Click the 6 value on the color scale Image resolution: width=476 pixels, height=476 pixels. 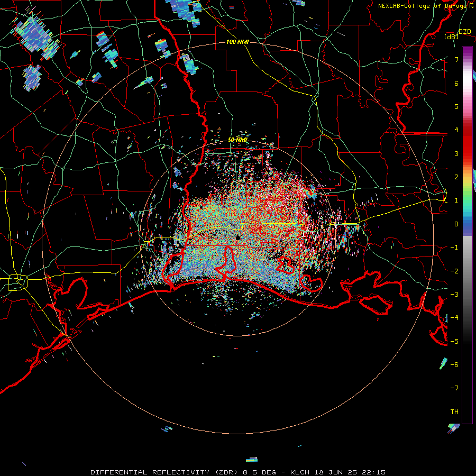[x=456, y=83]
